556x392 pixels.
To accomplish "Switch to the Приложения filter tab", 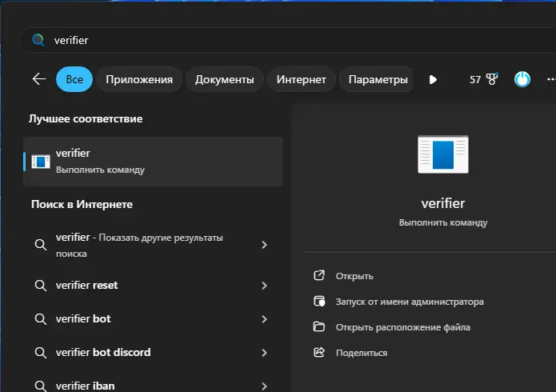I will click(x=139, y=79).
